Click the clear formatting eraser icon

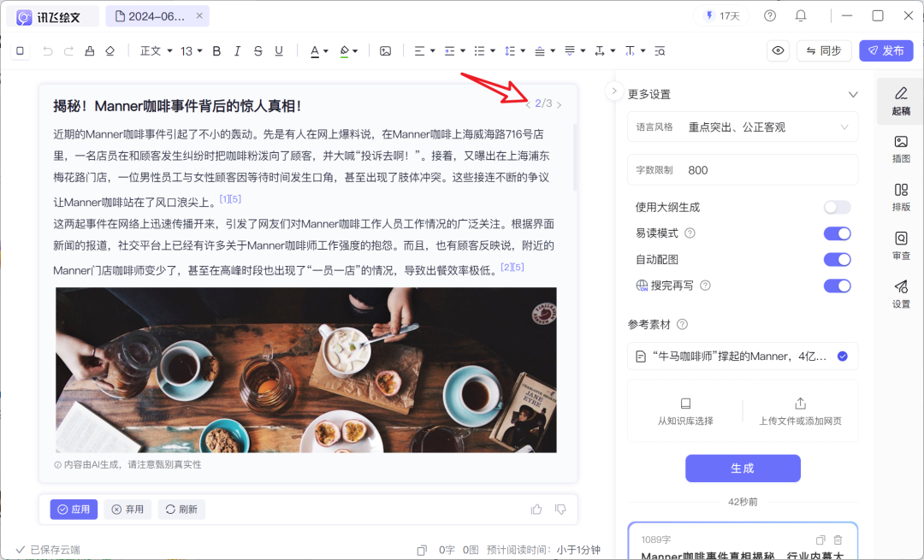coord(110,51)
